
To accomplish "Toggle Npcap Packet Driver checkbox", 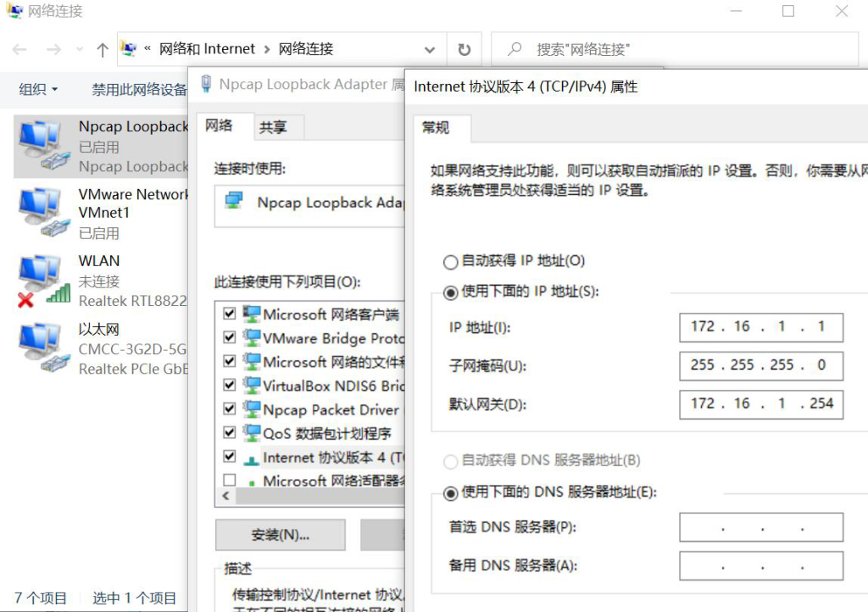I will tap(229, 409).
